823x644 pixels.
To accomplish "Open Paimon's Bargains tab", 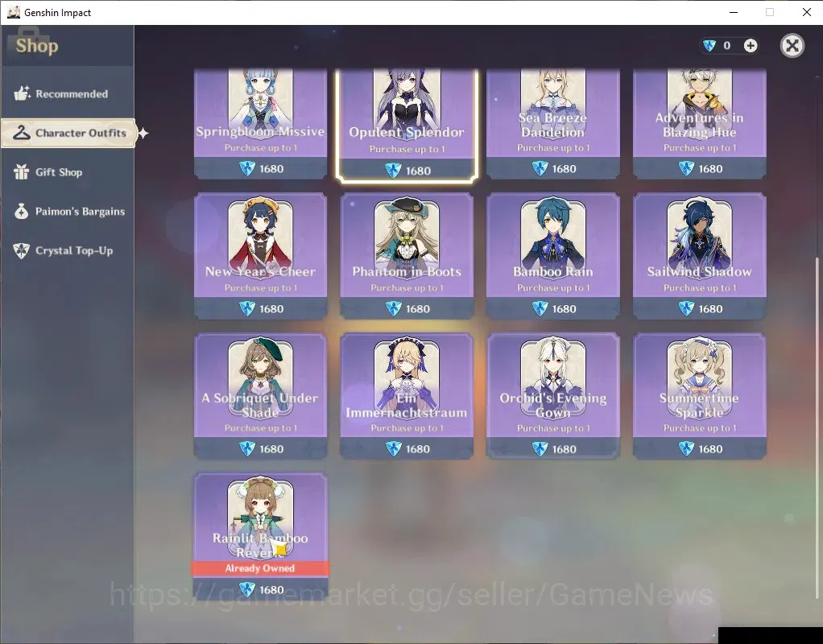I will [x=67, y=212].
